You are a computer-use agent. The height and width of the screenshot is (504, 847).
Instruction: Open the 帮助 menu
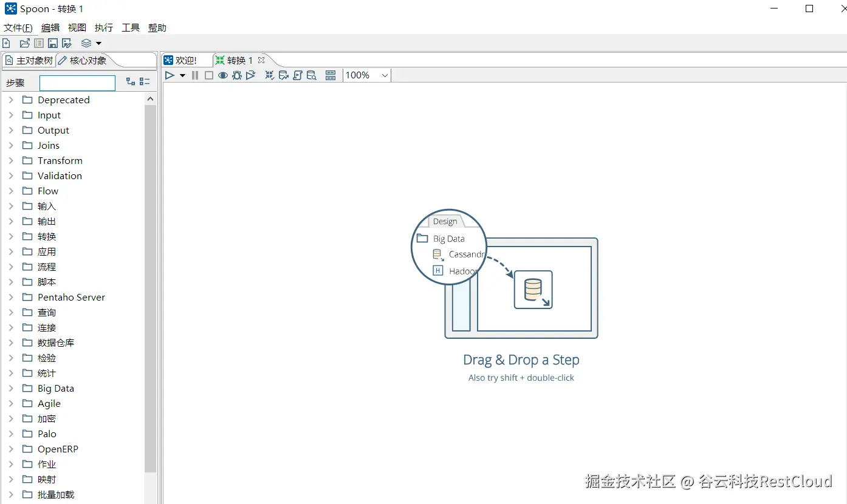pyautogui.click(x=157, y=27)
